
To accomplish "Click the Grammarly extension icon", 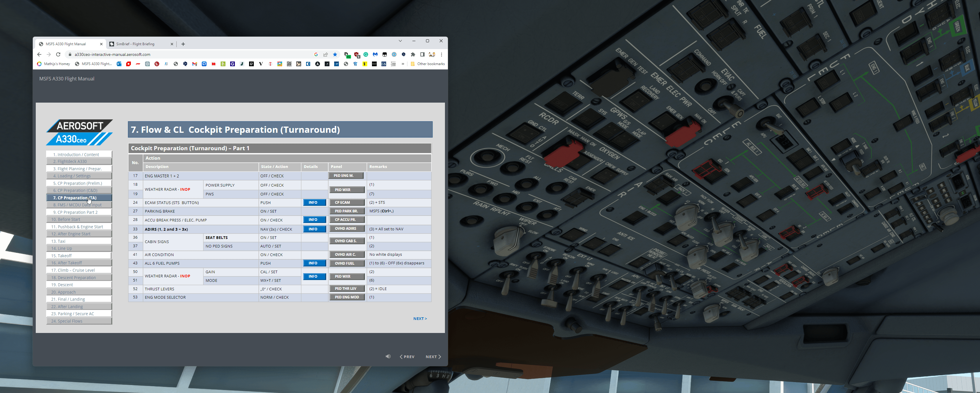I will click(365, 54).
